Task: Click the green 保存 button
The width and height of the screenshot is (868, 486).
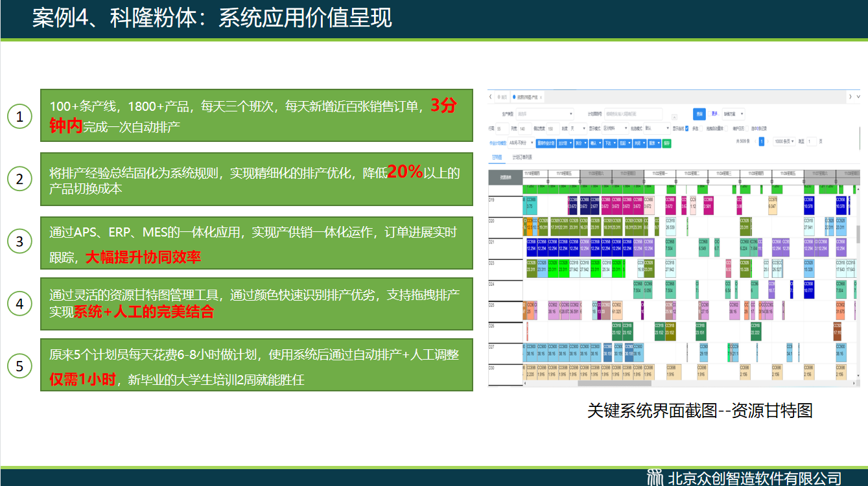Action: pyautogui.click(x=667, y=143)
